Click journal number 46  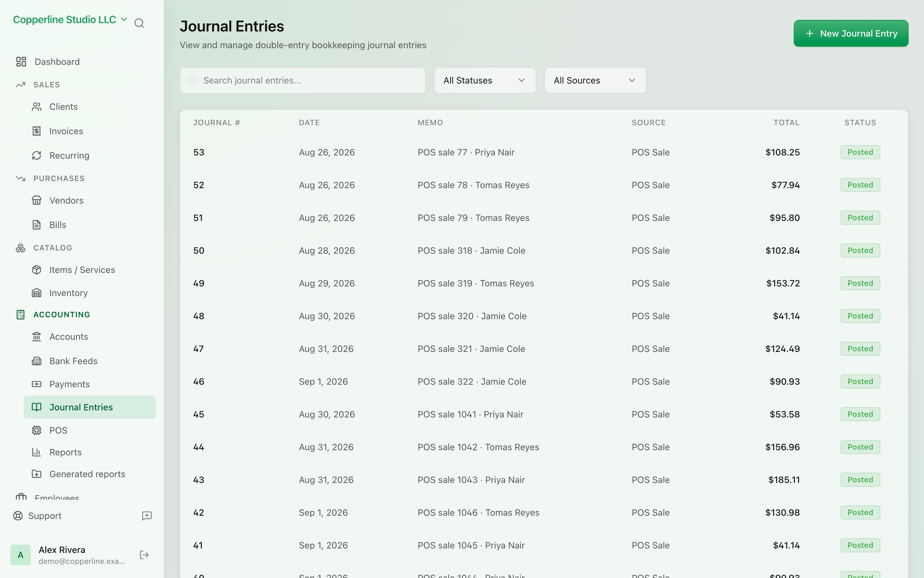click(199, 381)
